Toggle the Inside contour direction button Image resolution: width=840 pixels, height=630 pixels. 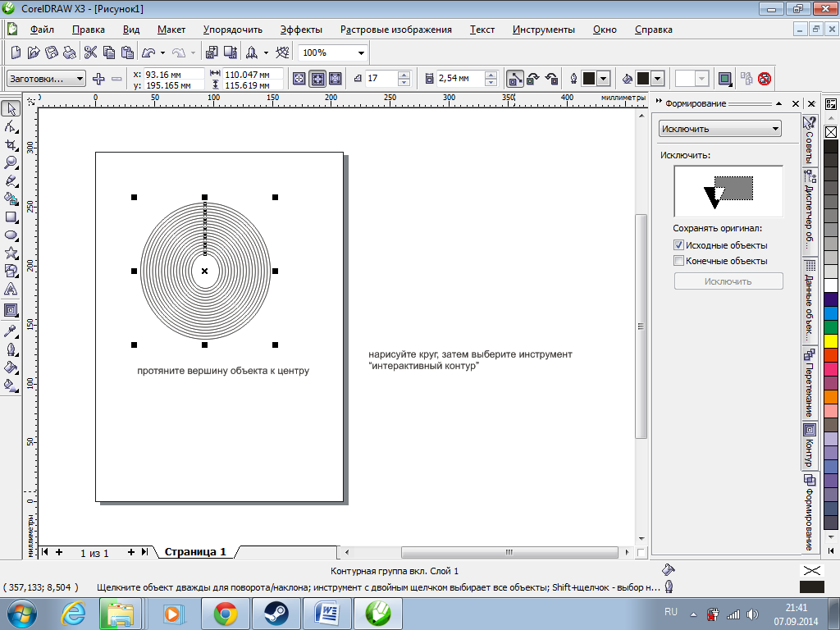(x=317, y=79)
